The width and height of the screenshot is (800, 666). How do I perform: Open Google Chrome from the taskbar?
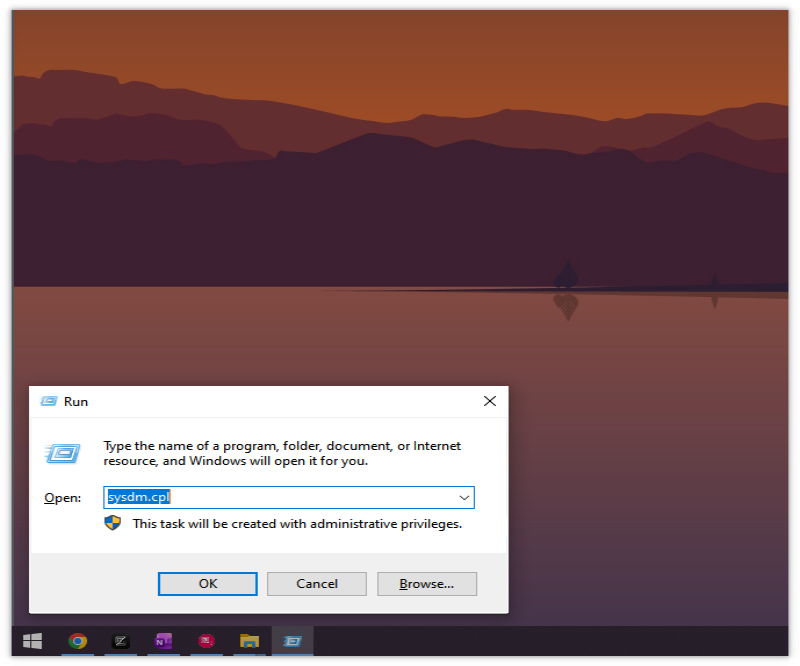(x=78, y=640)
